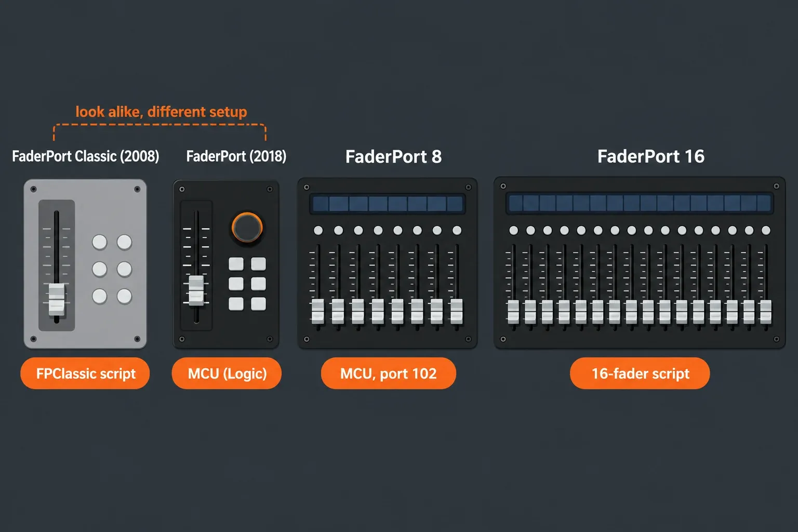Tap the leftmost round button on FaderPort 8
Viewport: 798px width, 532px height.
click(x=318, y=230)
